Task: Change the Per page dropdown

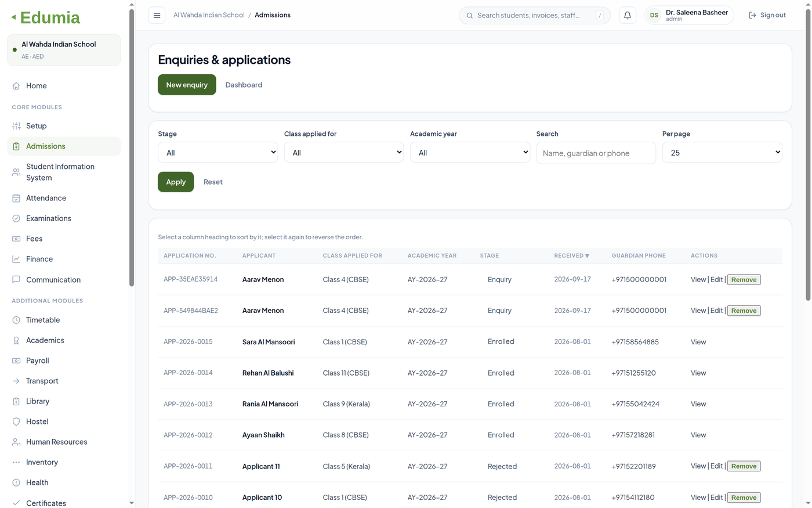Action: tap(722, 152)
